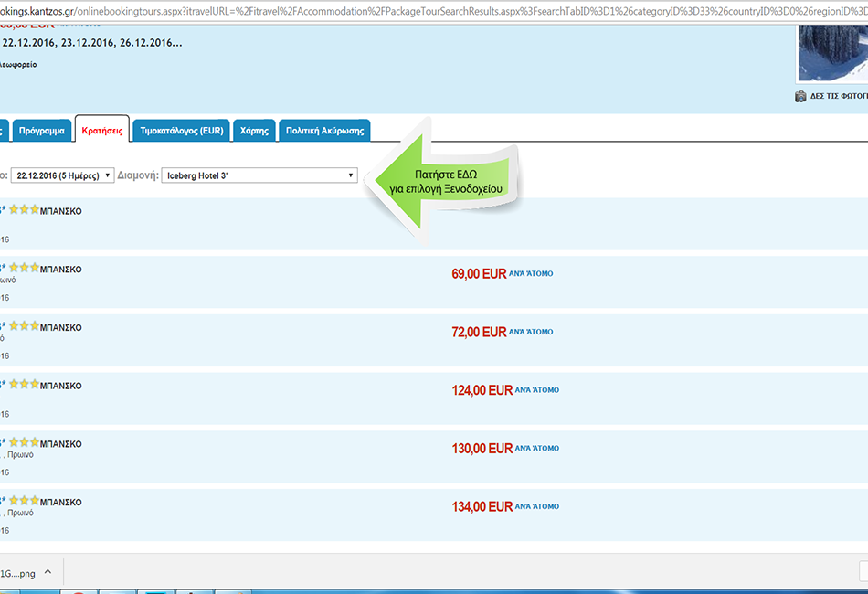Viewport: 868px width, 594px height.
Task: Choose the 69,00 EUR price offer
Action: [x=479, y=273]
